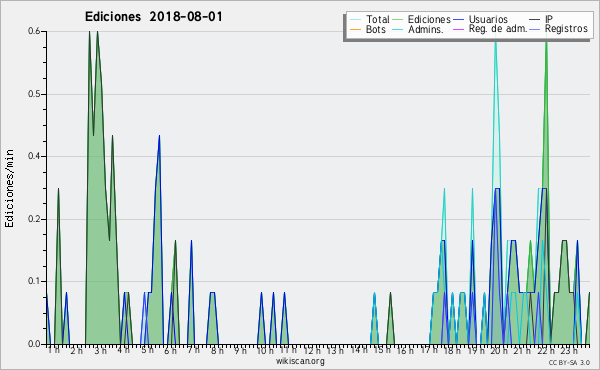Screen dimensions: 600x370
Task: Click the "22 h" x-axis label
Action: pyautogui.click(x=546, y=351)
